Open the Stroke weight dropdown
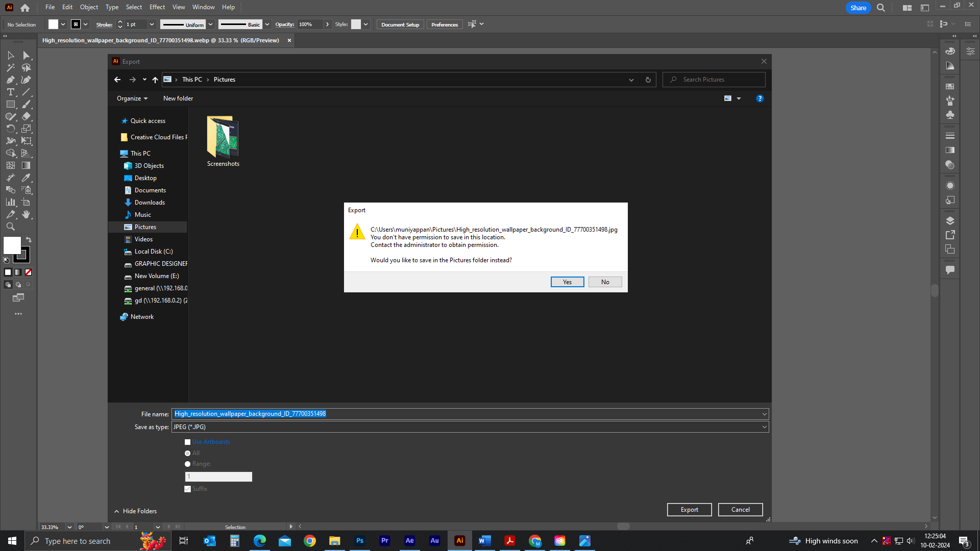 [152, 24]
